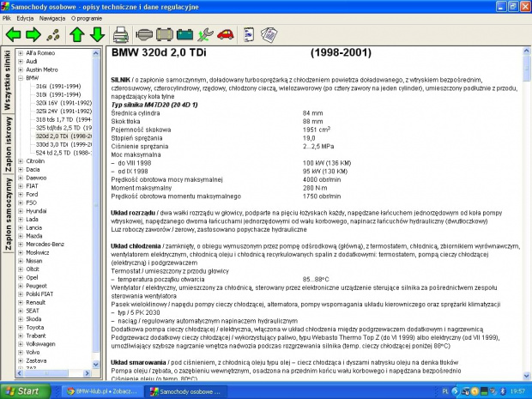Switch to Wszystkie silniki tab
This screenshot has height=399, width=532.
pos(8,80)
